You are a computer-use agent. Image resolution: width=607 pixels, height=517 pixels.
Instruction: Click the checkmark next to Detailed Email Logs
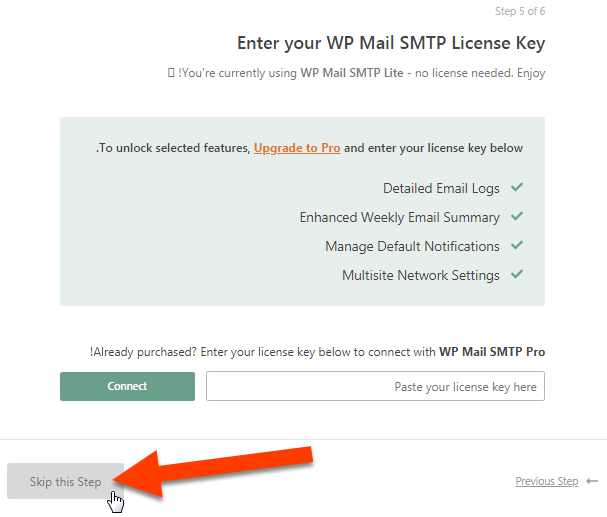tap(517, 188)
